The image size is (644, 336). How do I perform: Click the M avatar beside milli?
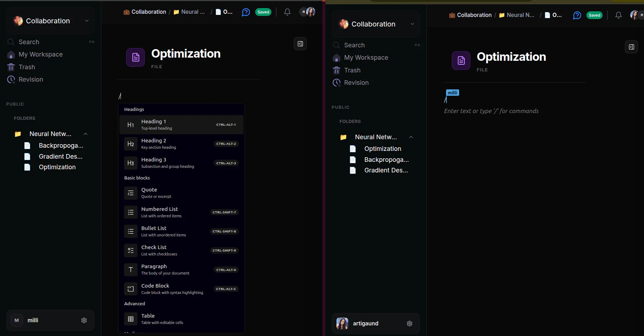17,320
